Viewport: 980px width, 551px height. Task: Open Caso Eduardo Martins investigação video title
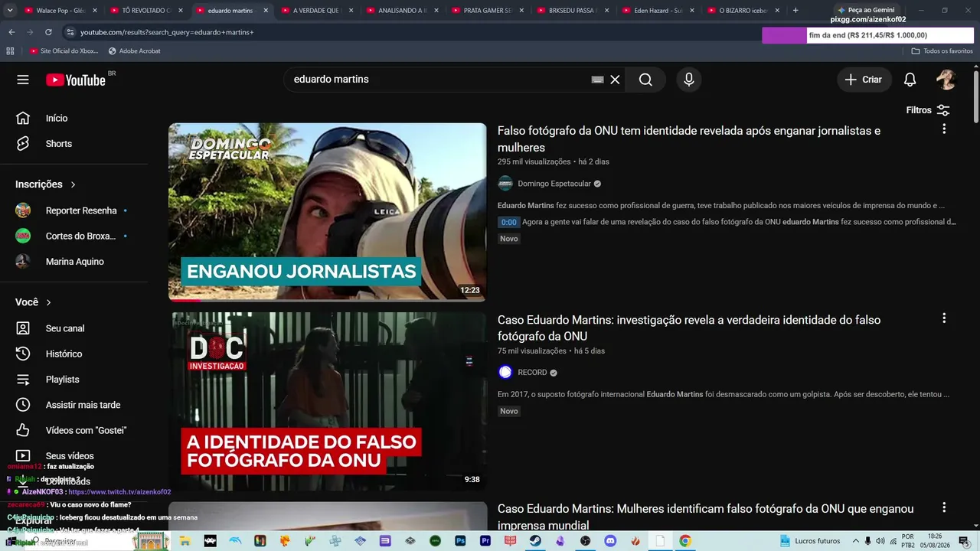tap(689, 328)
